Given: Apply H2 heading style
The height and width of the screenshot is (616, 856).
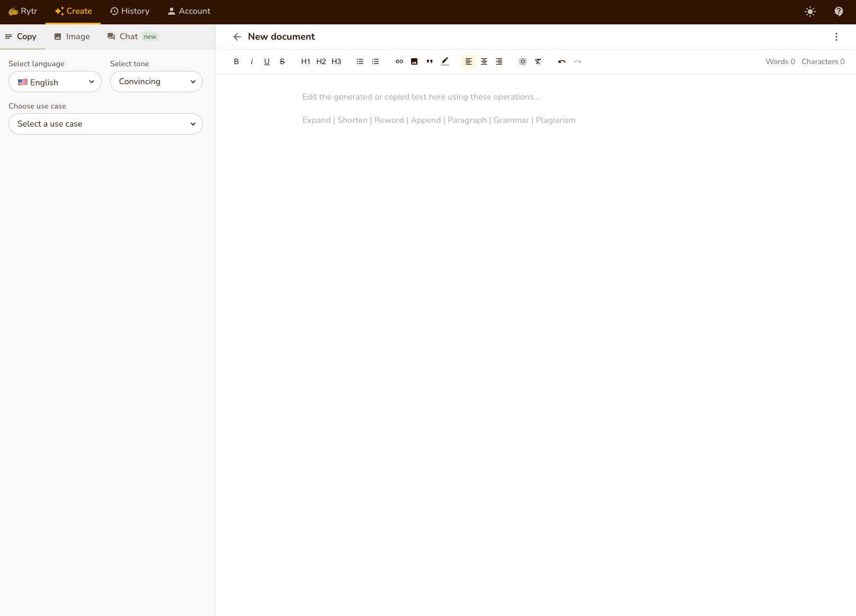Looking at the screenshot, I should point(321,61).
